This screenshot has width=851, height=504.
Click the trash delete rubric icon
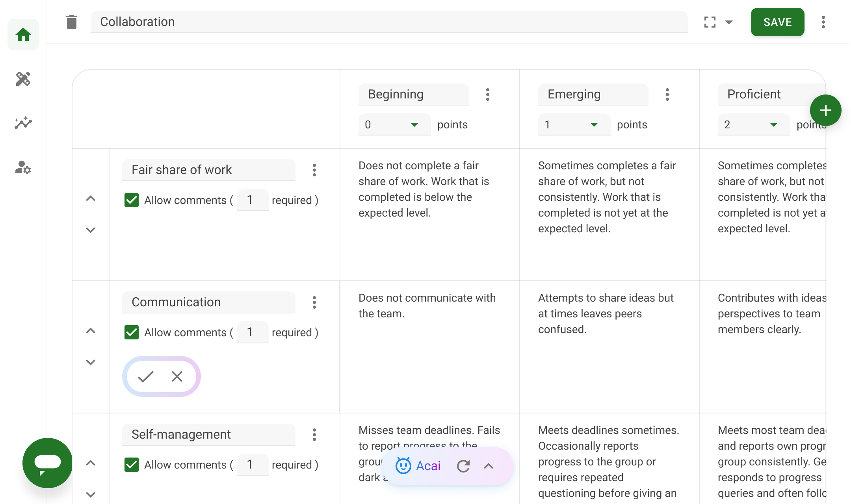click(71, 22)
